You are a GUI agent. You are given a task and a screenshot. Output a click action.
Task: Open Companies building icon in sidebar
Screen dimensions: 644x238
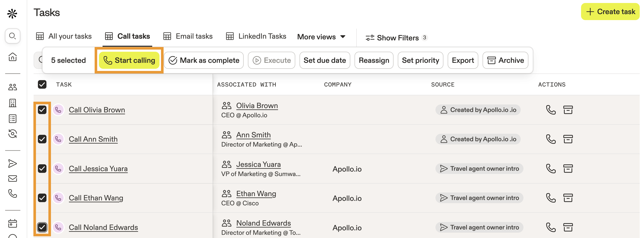(x=12, y=103)
